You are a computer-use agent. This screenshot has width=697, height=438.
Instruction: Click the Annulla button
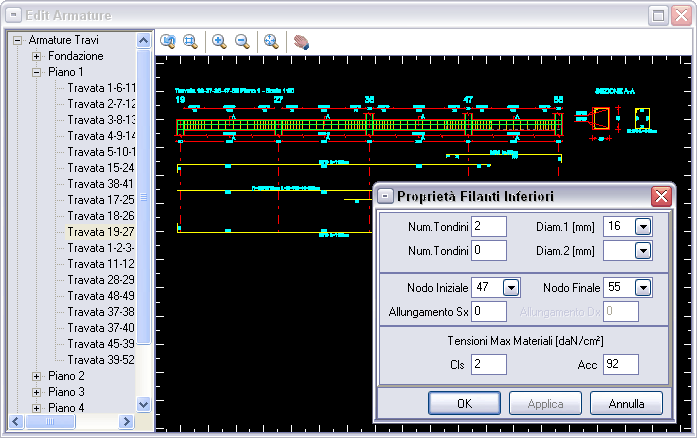(625, 403)
